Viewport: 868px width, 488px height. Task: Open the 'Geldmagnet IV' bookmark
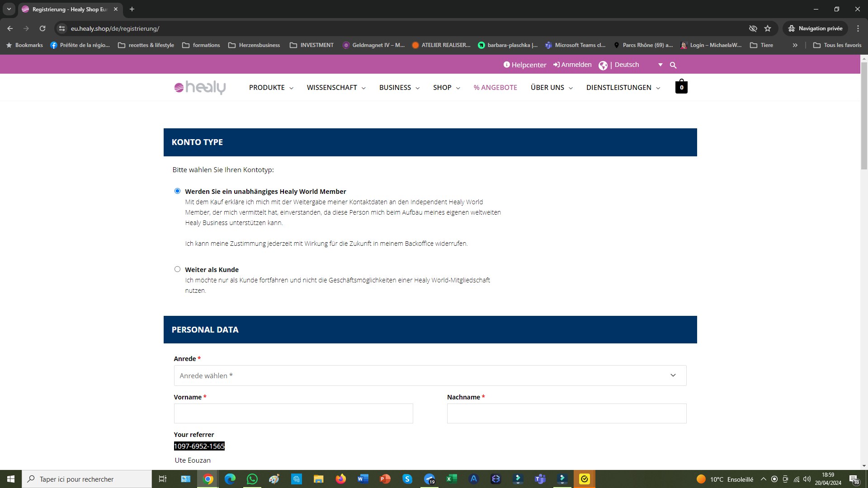[374, 45]
